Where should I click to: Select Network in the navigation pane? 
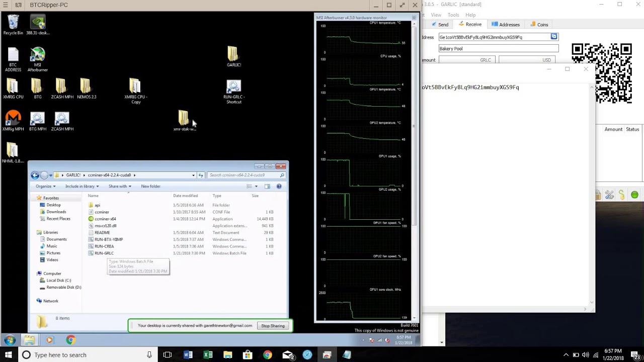point(50,301)
